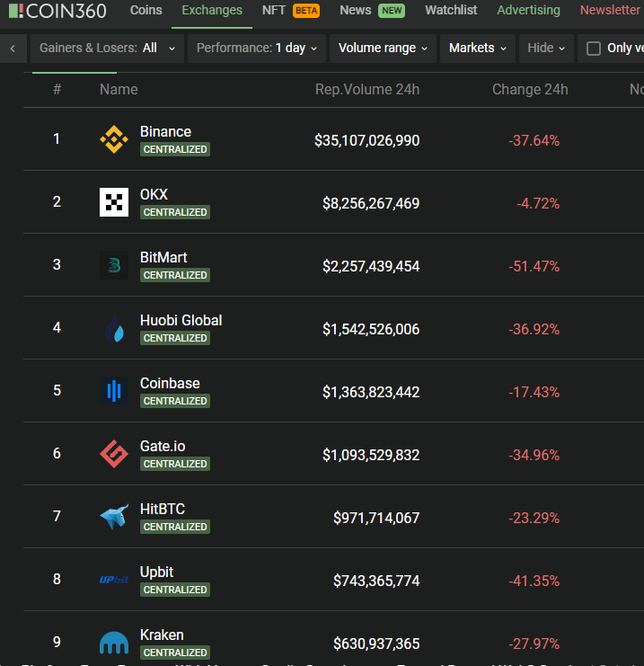Click the OKX checkered logo icon
Image resolution: width=644 pixels, height=666 pixels.
114,202
